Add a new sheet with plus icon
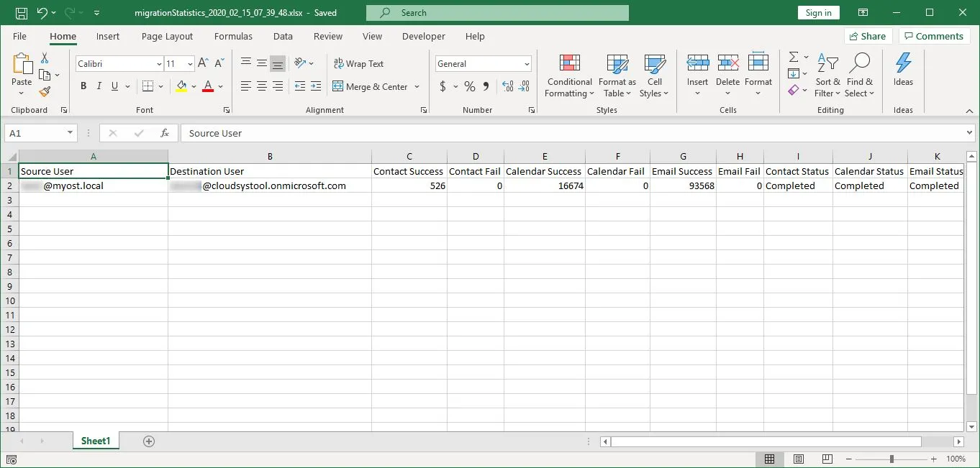980x468 pixels. [149, 441]
